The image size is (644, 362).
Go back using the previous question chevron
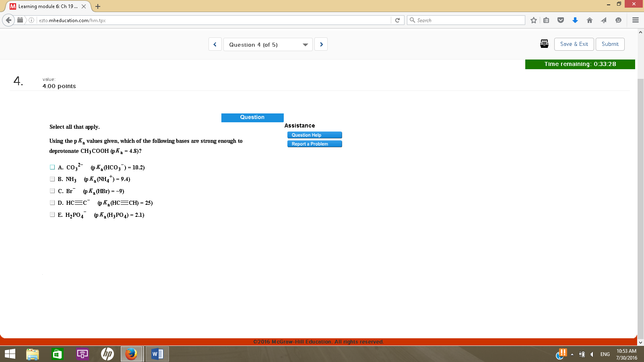tap(215, 44)
